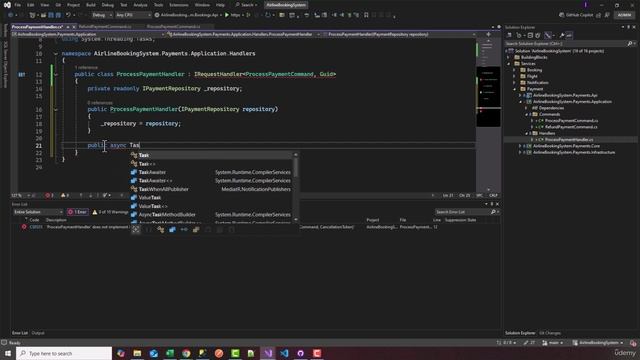Image resolution: width=640 pixels, height=360 pixels.
Task: Collapse the namespace block at line 10
Action: (x=56, y=53)
